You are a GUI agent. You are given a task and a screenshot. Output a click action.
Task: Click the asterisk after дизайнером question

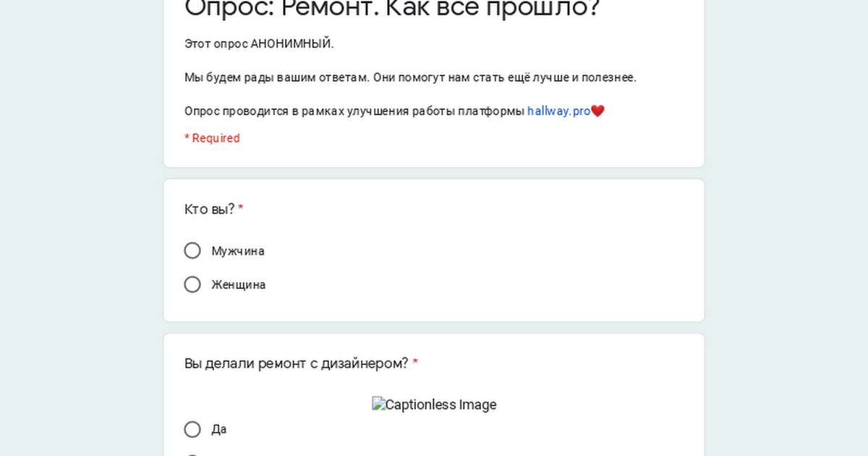(415, 363)
